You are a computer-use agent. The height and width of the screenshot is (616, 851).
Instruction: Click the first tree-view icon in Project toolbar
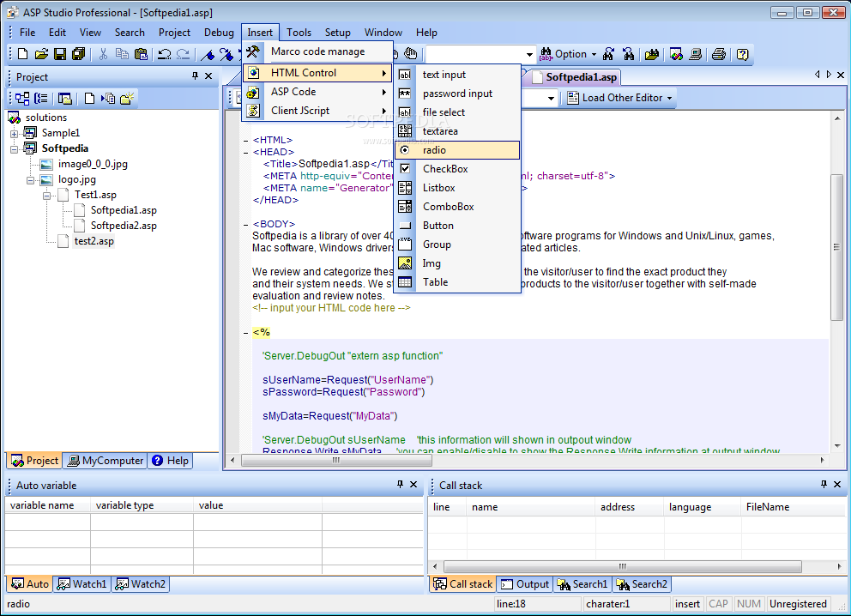[22, 99]
